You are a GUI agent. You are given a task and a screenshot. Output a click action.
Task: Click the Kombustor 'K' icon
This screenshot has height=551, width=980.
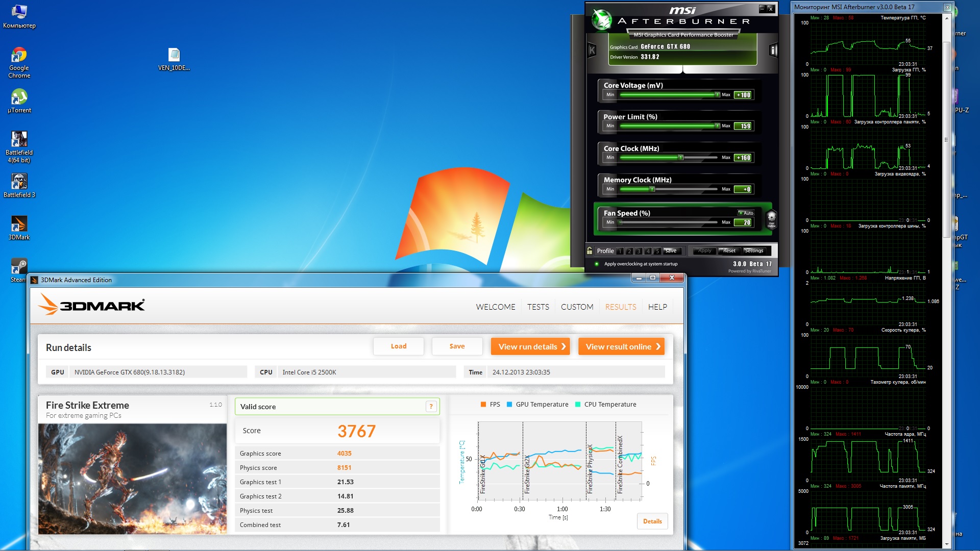592,50
